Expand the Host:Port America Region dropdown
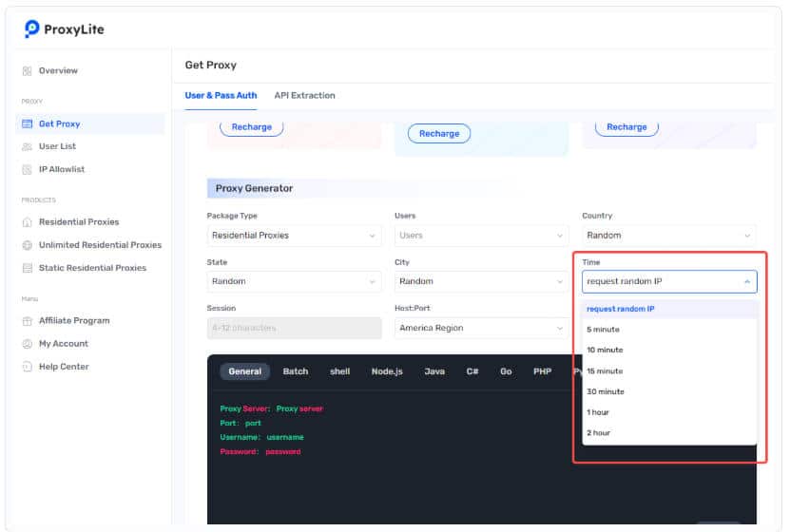 (x=482, y=328)
